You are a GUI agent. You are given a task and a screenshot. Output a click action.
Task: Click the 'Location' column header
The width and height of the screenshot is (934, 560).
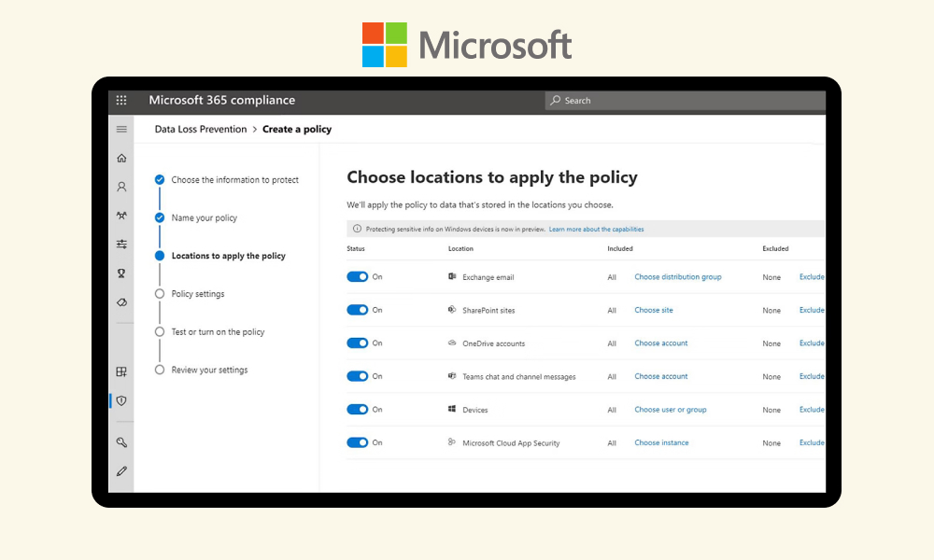tap(460, 249)
